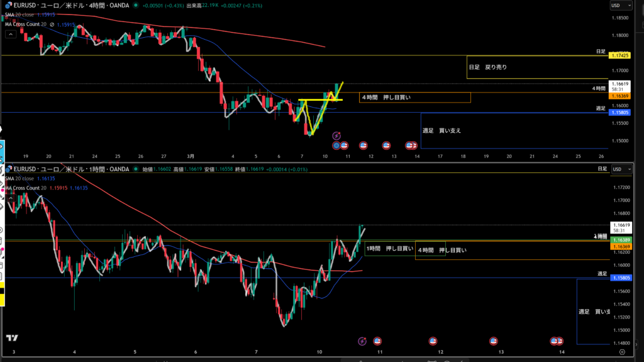The width and height of the screenshot is (644, 362).
Task: Open USD currency dropdown on upper chart
Action: coord(617,6)
